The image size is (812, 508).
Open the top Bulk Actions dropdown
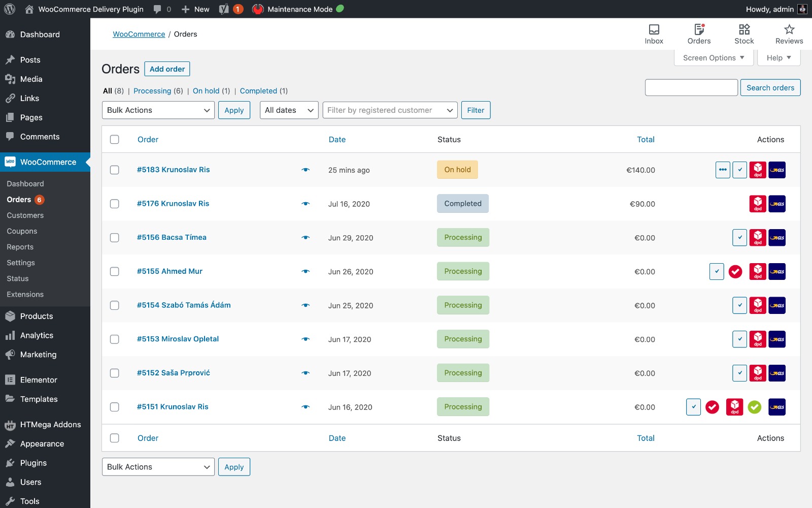[158, 110]
